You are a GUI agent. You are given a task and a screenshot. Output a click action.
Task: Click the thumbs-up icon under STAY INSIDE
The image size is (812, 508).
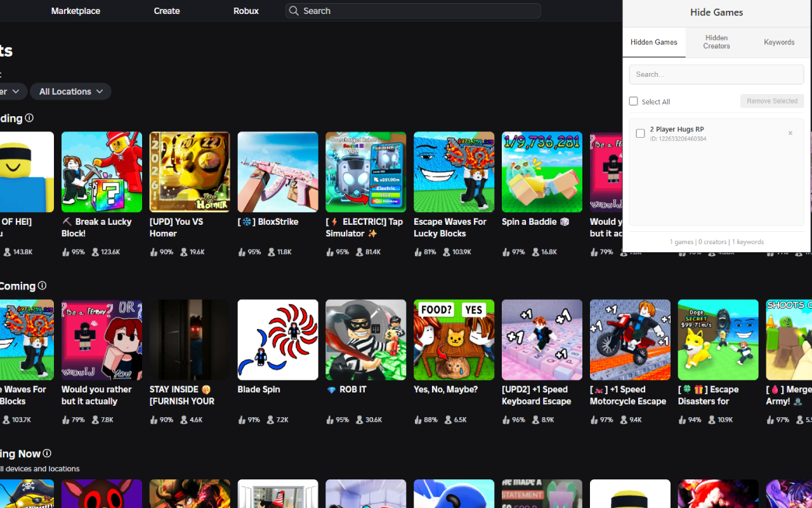[x=154, y=420]
